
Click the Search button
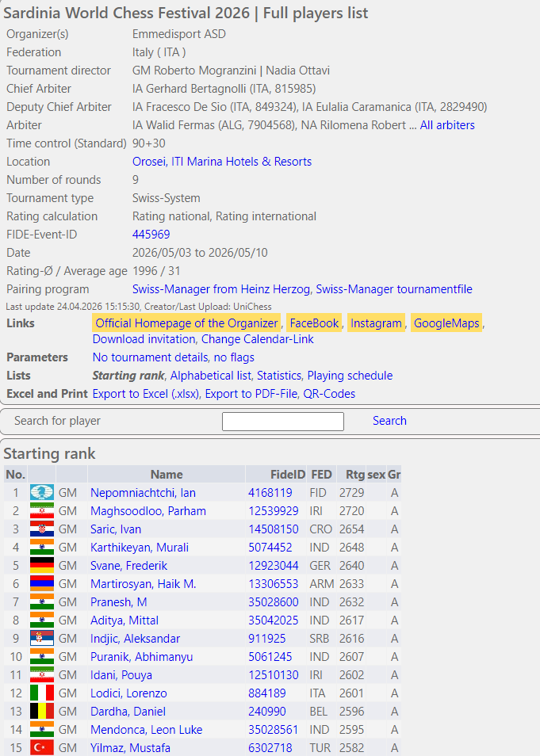click(x=389, y=421)
